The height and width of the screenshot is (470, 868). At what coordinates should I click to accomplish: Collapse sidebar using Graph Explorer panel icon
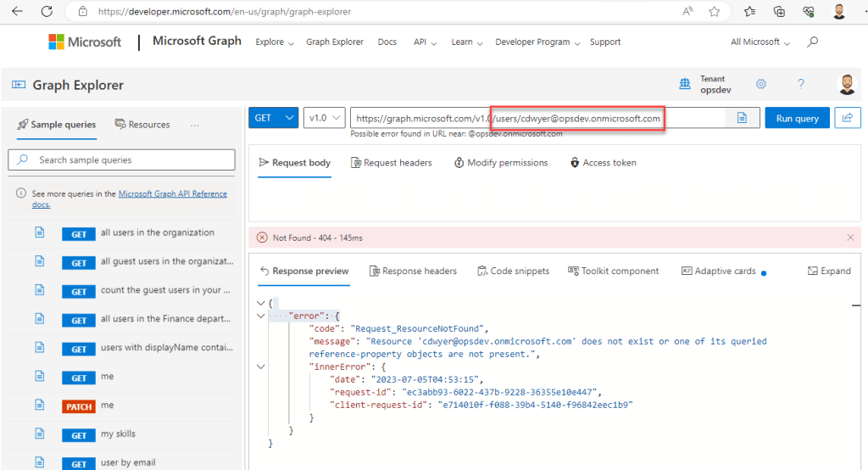(x=18, y=85)
